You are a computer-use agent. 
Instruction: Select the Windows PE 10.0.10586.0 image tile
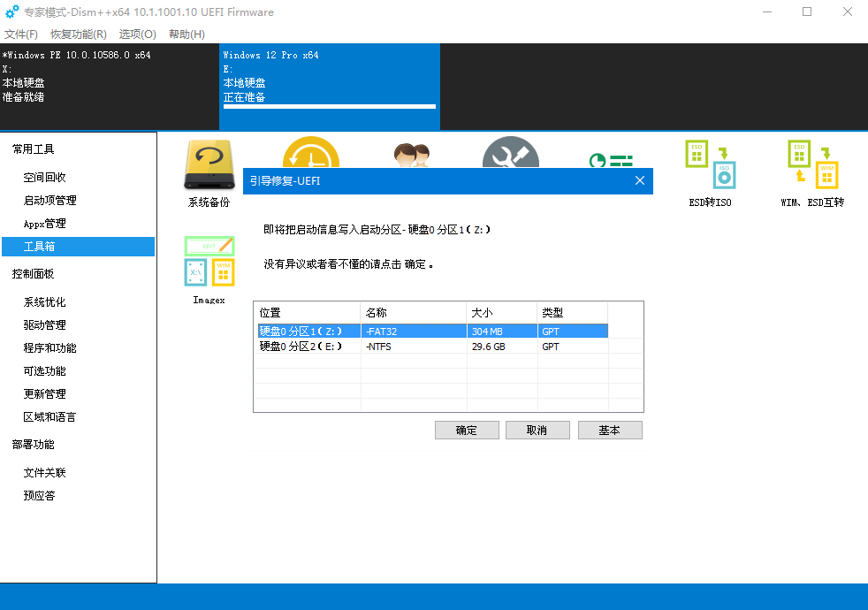[109, 87]
